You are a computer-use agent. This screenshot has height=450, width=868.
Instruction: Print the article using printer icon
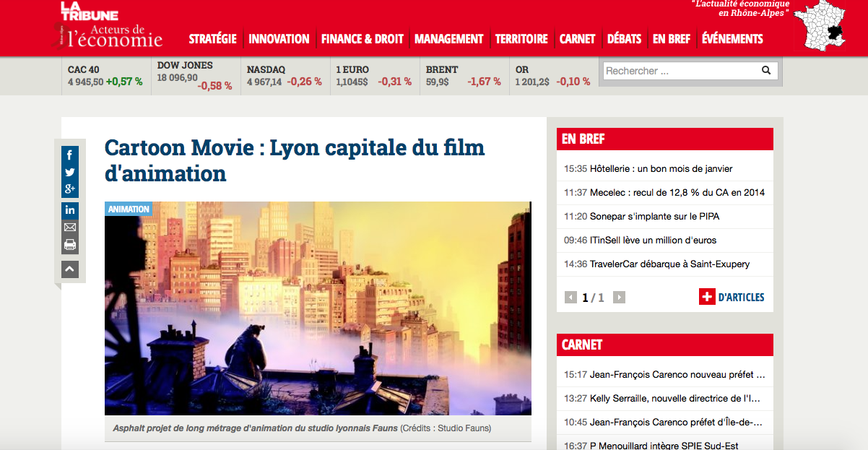tap(70, 245)
